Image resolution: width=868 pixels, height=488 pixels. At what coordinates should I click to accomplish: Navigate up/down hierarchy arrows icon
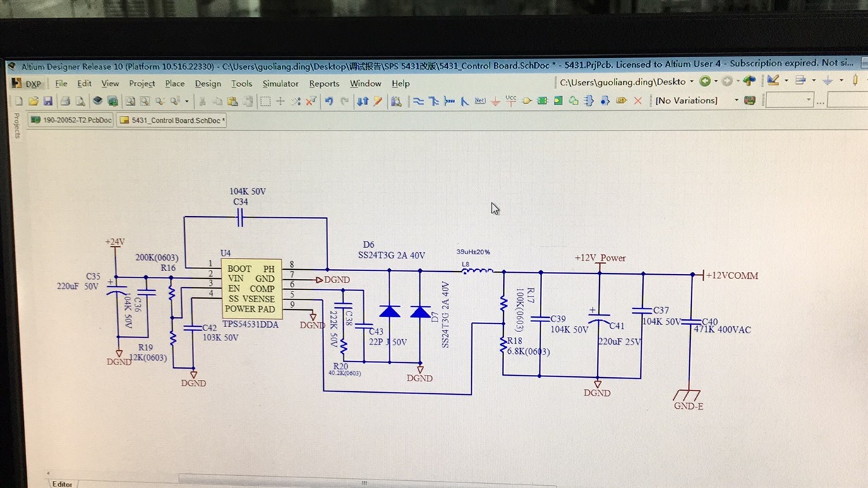click(x=363, y=101)
